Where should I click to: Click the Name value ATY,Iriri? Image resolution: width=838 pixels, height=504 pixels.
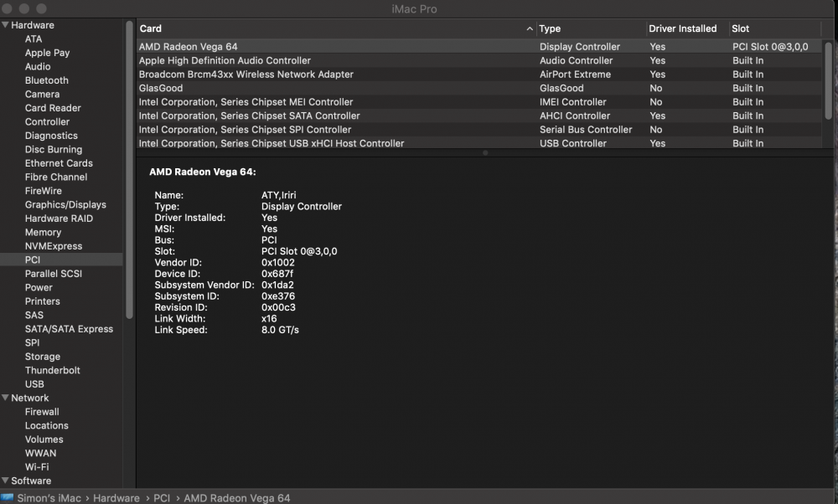pyautogui.click(x=278, y=195)
